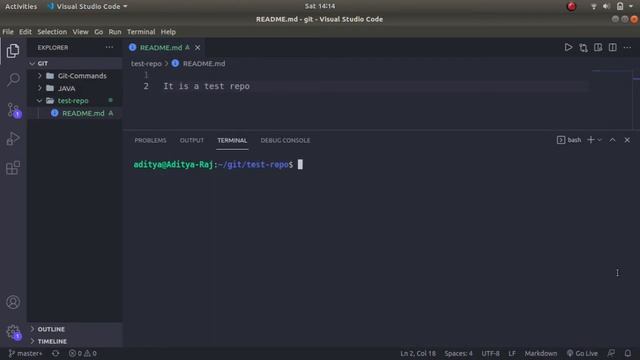Change file encoding via UTF-8
The height and width of the screenshot is (360, 640).
490,353
